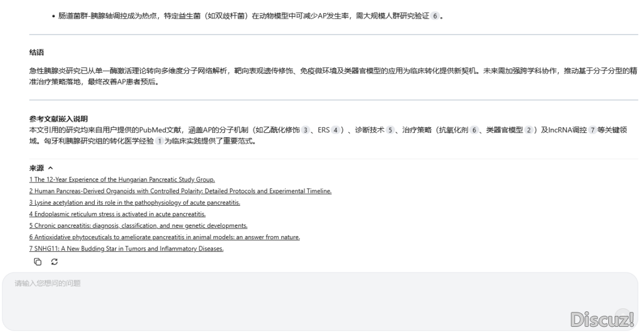Click citation badge 5 after 诊断技术
This screenshot has height=334, width=644.
(x=390, y=130)
